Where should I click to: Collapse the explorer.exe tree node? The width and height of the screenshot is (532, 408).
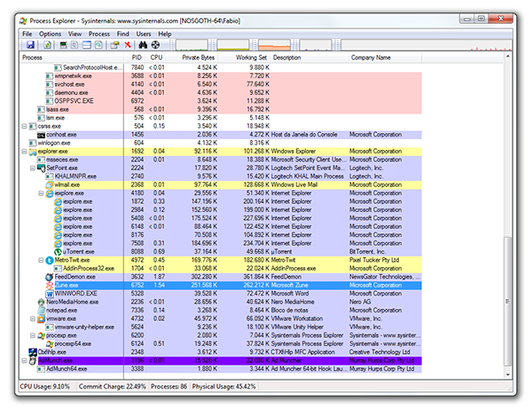pos(25,152)
